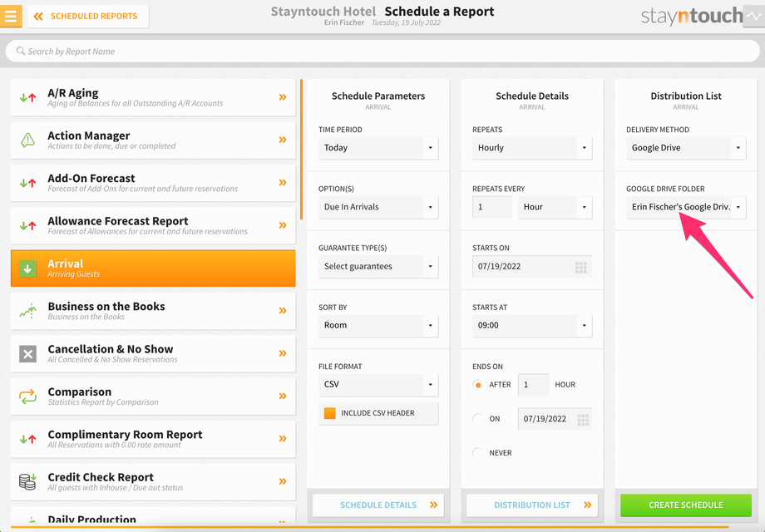Select the Action Manager report
765x532 pixels.
pos(153,140)
